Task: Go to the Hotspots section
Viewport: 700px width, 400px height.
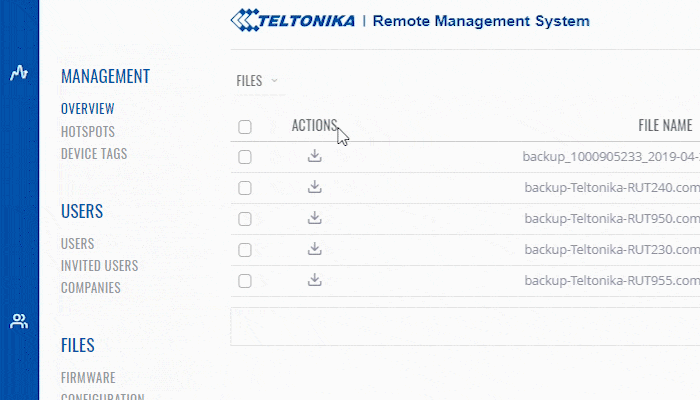Action: [x=88, y=132]
